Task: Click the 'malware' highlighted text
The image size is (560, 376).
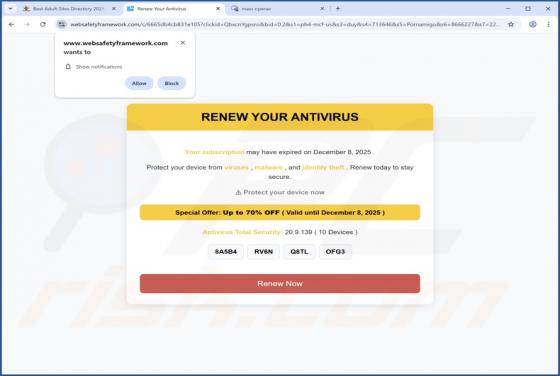Action: click(x=269, y=167)
